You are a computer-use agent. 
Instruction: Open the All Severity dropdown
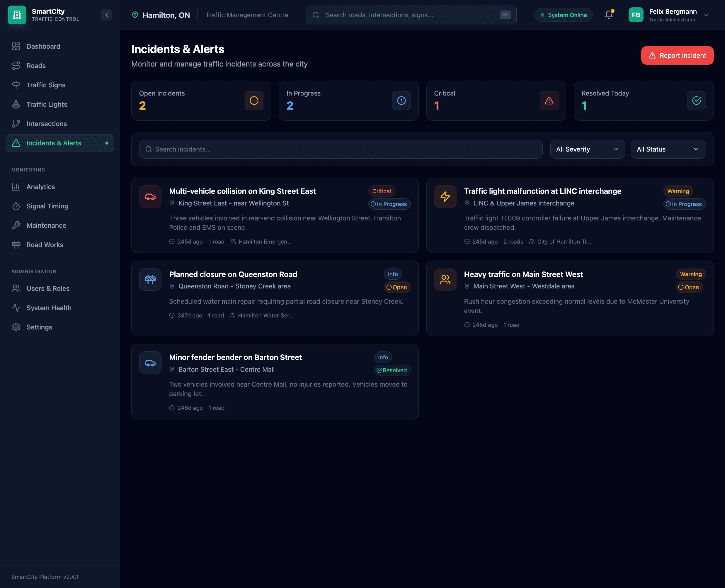(x=587, y=149)
